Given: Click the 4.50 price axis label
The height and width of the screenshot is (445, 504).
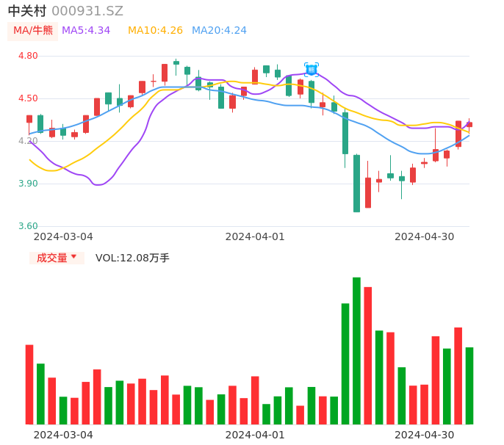Looking at the screenshot, I should tap(28, 98).
